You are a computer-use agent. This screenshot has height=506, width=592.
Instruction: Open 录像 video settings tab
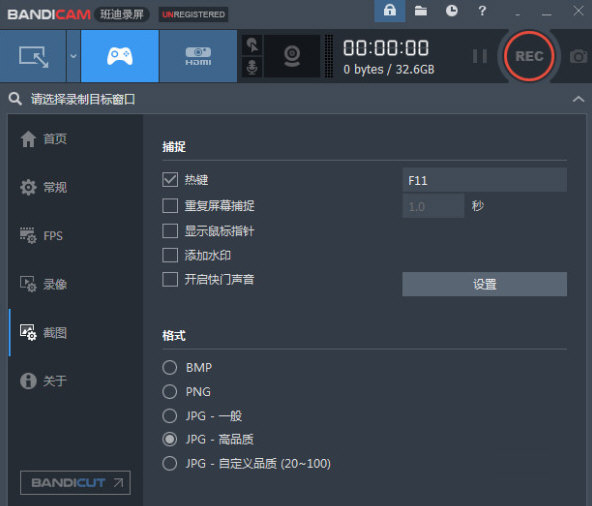(x=44, y=284)
